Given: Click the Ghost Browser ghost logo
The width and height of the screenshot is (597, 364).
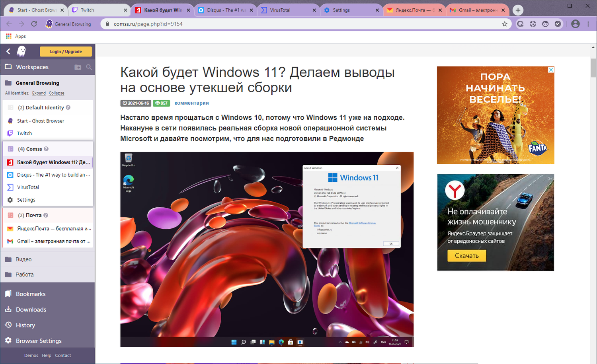Looking at the screenshot, I should (x=21, y=51).
